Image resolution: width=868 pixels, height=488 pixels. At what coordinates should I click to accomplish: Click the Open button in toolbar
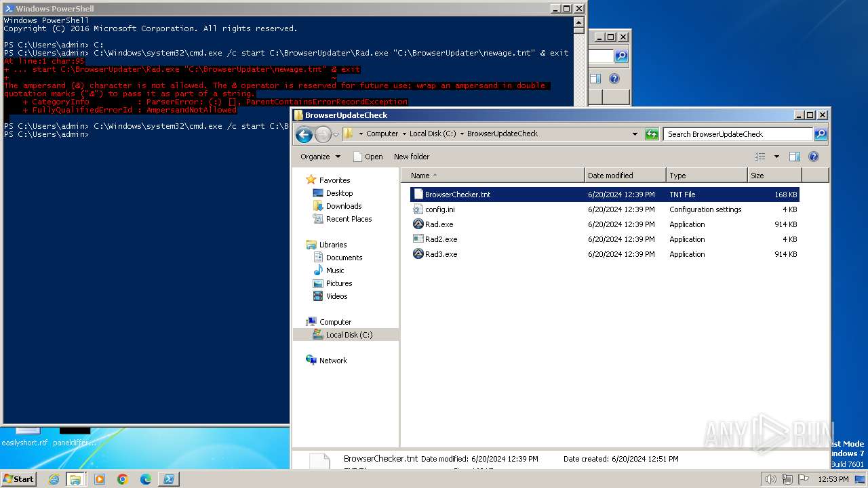[368, 157]
